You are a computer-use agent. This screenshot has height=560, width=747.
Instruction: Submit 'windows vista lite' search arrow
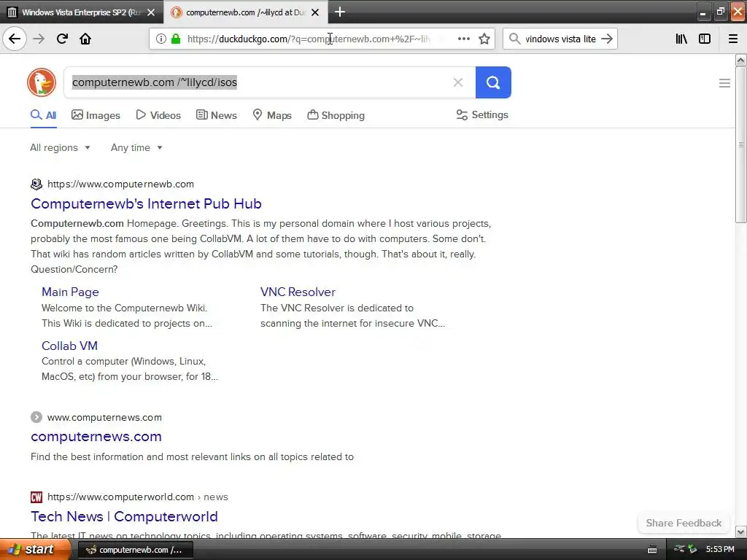point(606,39)
